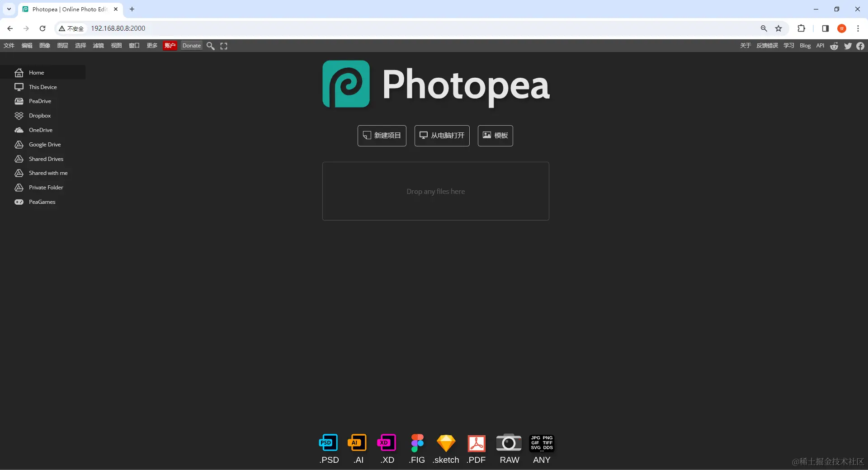
Task: Toggle the Chrome side panel
Action: click(x=825, y=28)
